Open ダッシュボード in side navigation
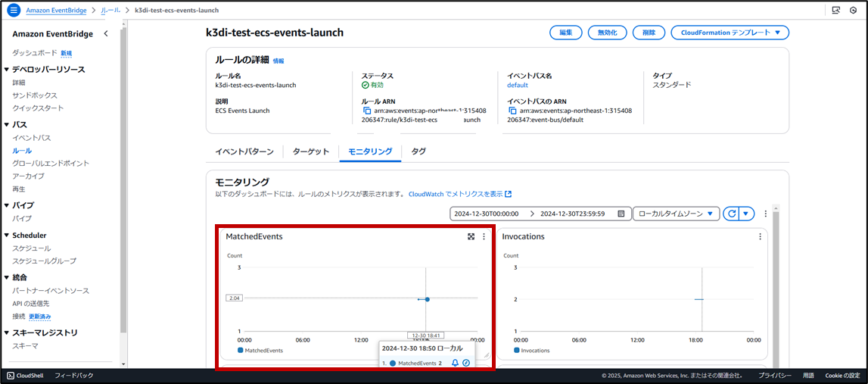 tap(35, 53)
